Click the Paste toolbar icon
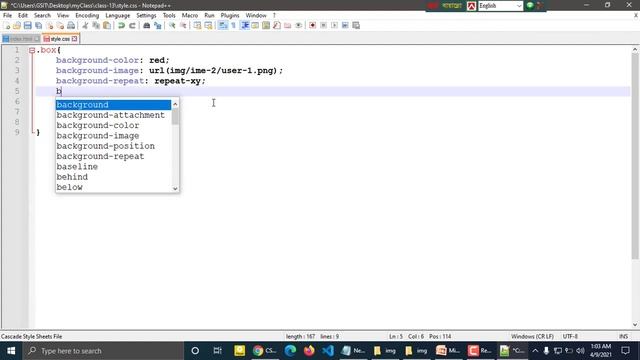 pyautogui.click(x=107, y=25)
